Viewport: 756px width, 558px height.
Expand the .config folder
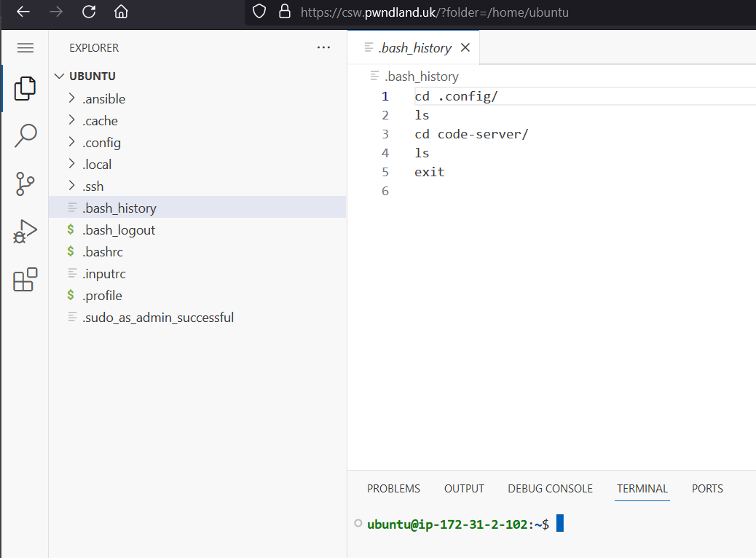click(101, 143)
